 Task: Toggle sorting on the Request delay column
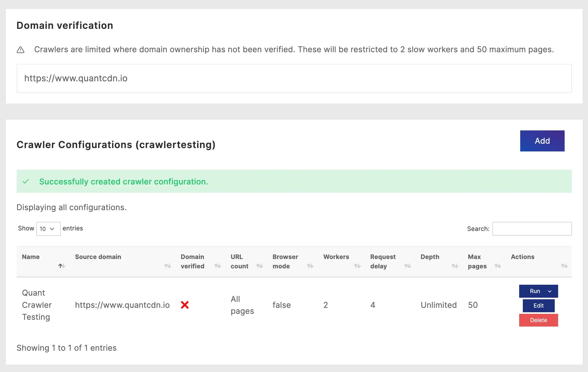407,266
